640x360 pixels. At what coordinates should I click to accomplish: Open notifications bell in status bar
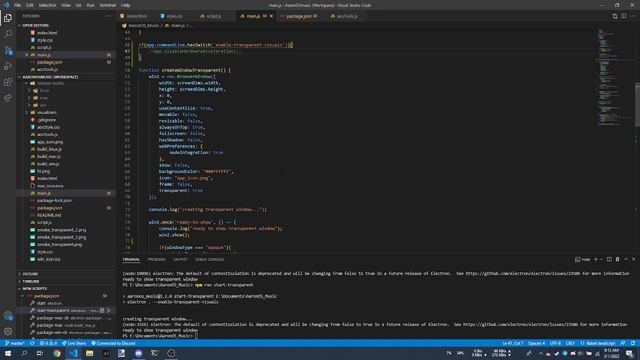pyautogui.click(x=633, y=343)
